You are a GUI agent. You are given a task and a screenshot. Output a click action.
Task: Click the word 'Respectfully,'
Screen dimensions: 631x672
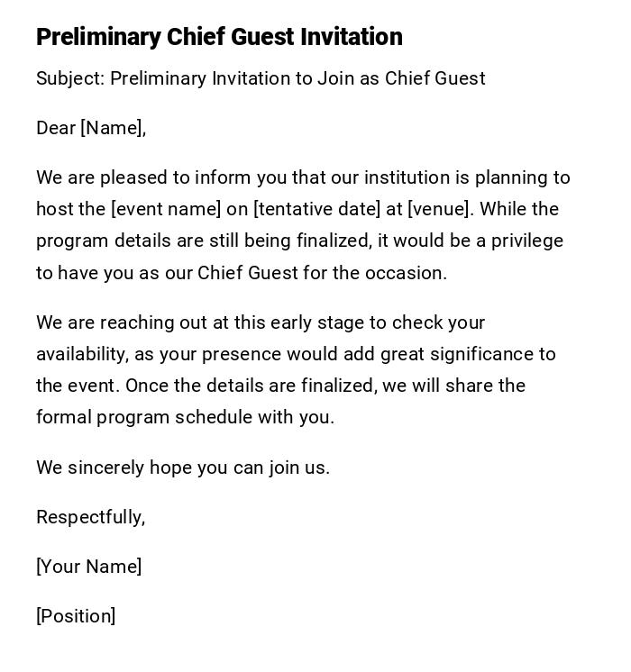pyautogui.click(x=90, y=517)
